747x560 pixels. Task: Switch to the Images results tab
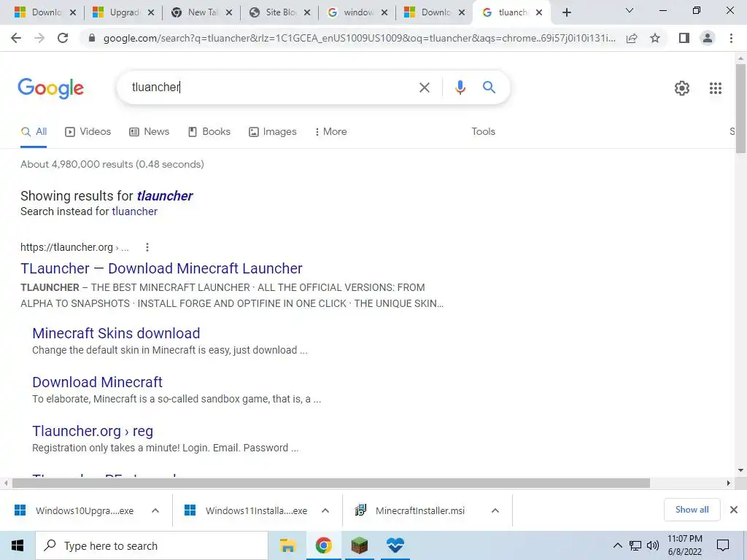(x=273, y=132)
